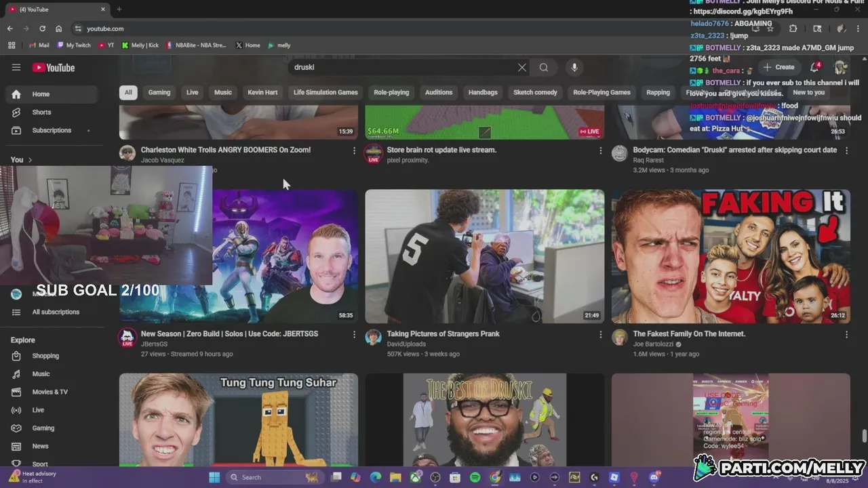Screen dimensions: 868x488
Task: Go to Home in sidebar
Action: tap(51, 94)
